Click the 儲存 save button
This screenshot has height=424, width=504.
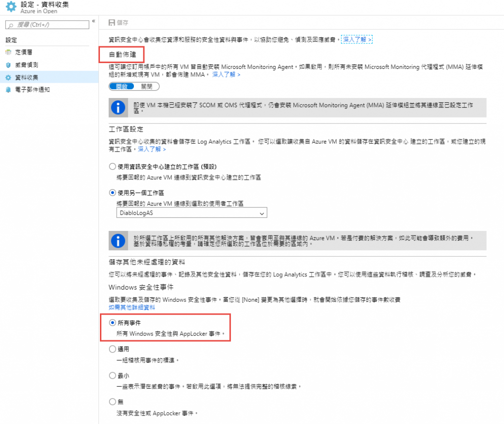pos(118,23)
